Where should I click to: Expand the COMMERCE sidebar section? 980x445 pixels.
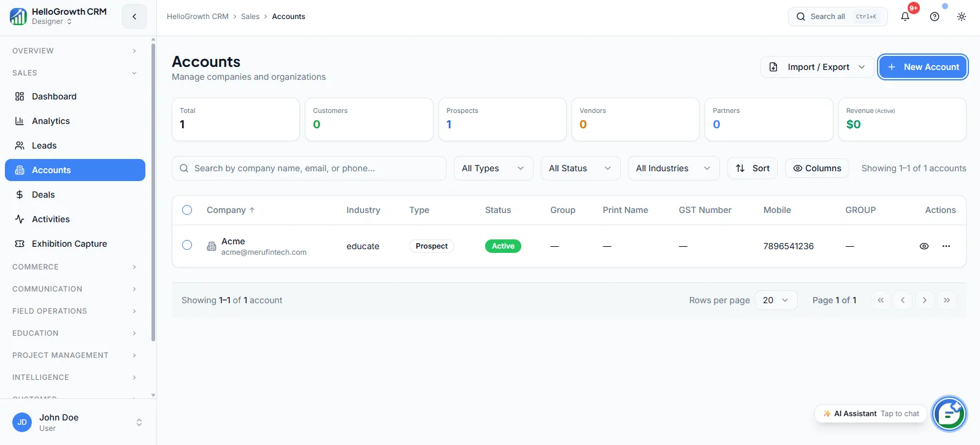pos(74,267)
